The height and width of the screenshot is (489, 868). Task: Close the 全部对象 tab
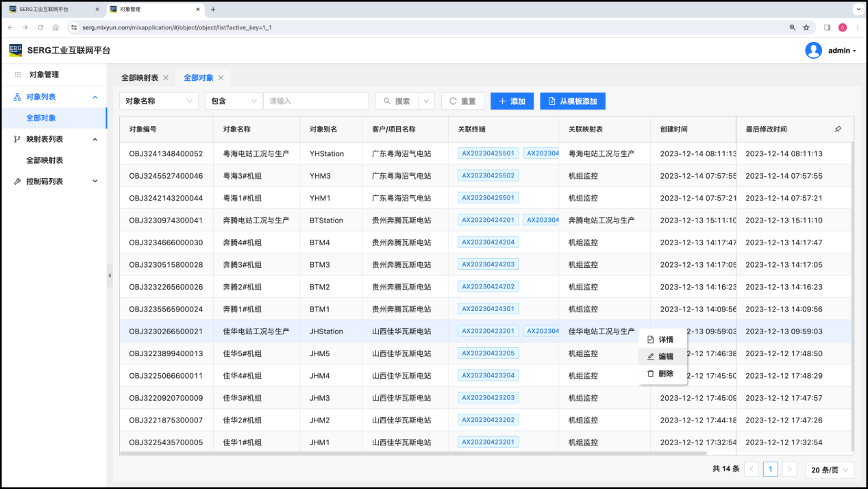click(x=221, y=78)
